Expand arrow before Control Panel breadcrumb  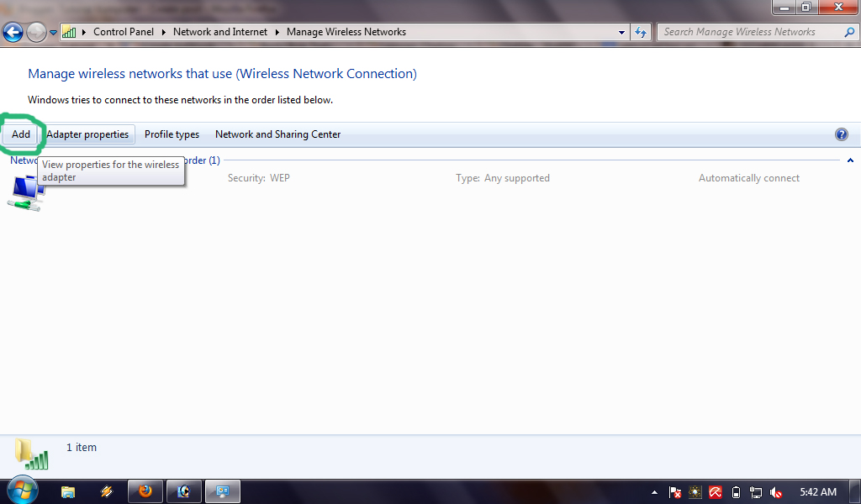[x=84, y=32]
